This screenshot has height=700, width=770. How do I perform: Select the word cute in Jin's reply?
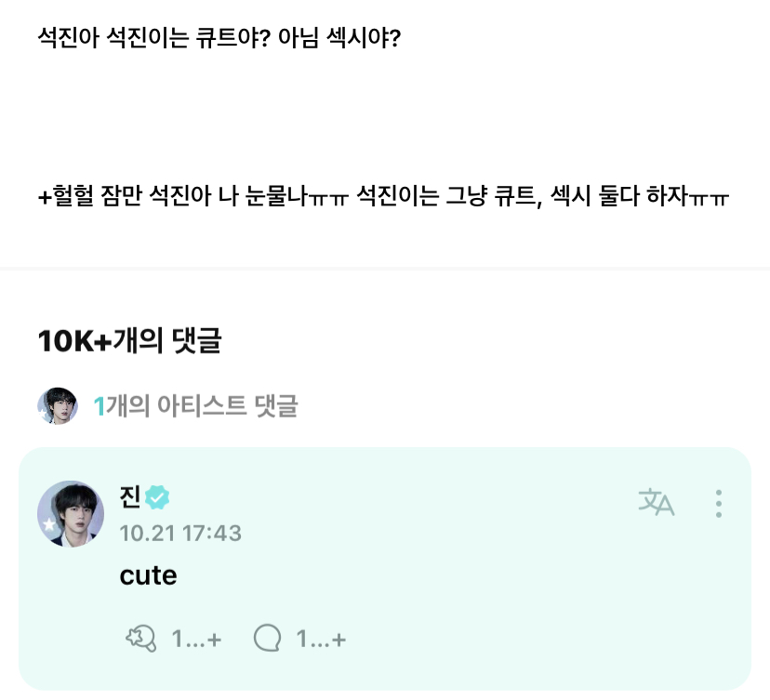point(147,575)
